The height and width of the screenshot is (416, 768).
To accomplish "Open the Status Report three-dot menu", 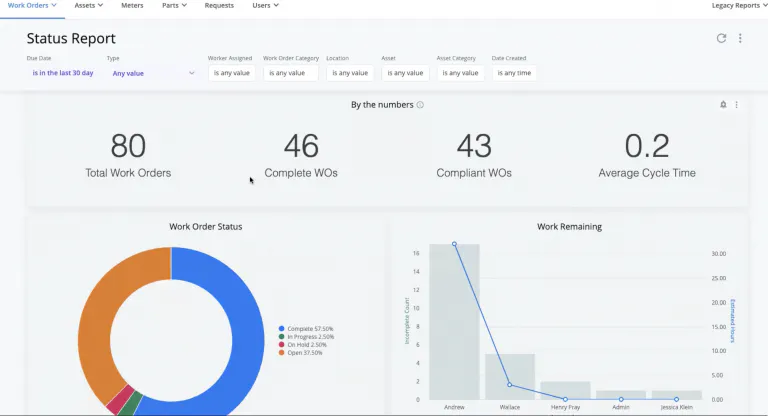I will [740, 38].
